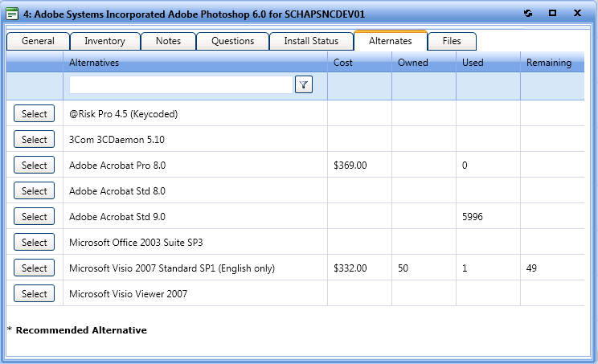Click 'Microsoft Visio 2007 Standard SP1 (English only)'
The image size is (598, 364).
coord(172,268)
